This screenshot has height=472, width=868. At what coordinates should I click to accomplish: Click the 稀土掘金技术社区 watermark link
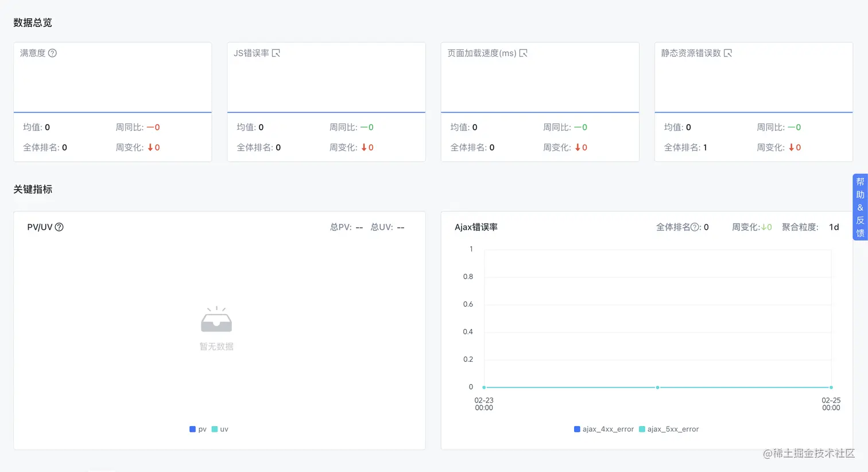tap(808, 454)
